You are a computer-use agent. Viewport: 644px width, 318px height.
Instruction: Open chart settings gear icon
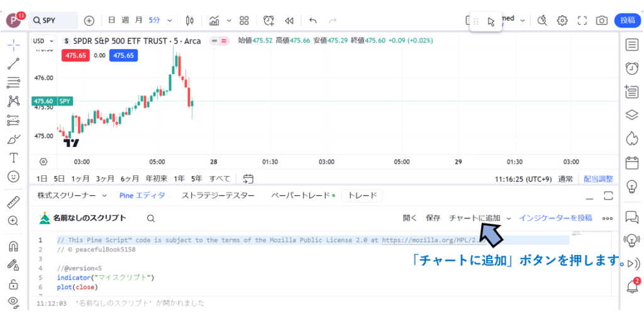[x=562, y=20]
